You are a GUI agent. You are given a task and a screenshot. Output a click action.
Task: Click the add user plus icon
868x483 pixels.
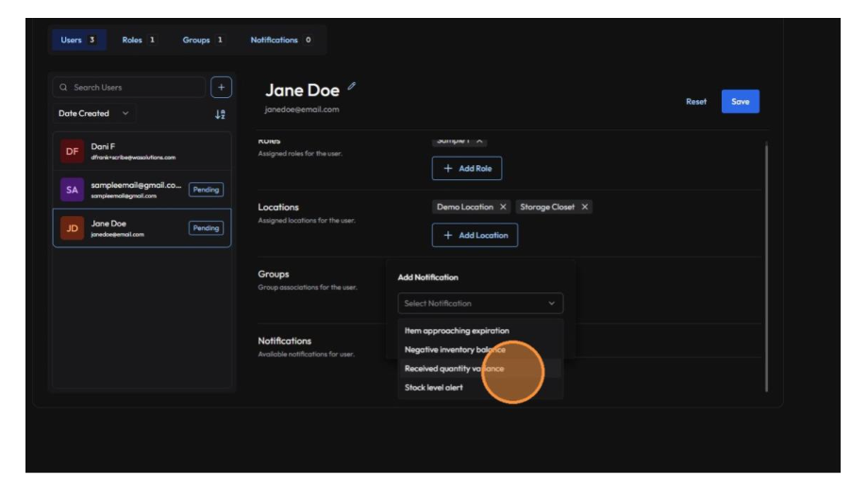pyautogui.click(x=221, y=88)
